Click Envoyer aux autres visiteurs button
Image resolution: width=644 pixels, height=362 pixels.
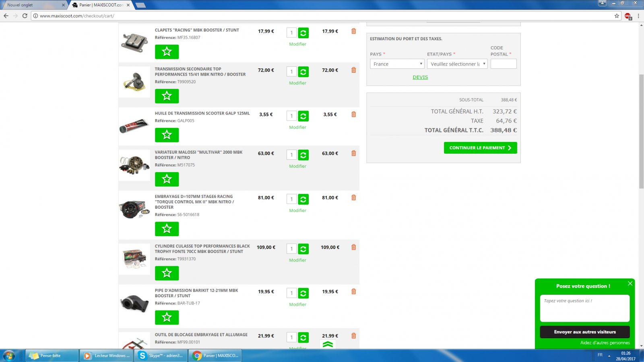(585, 332)
